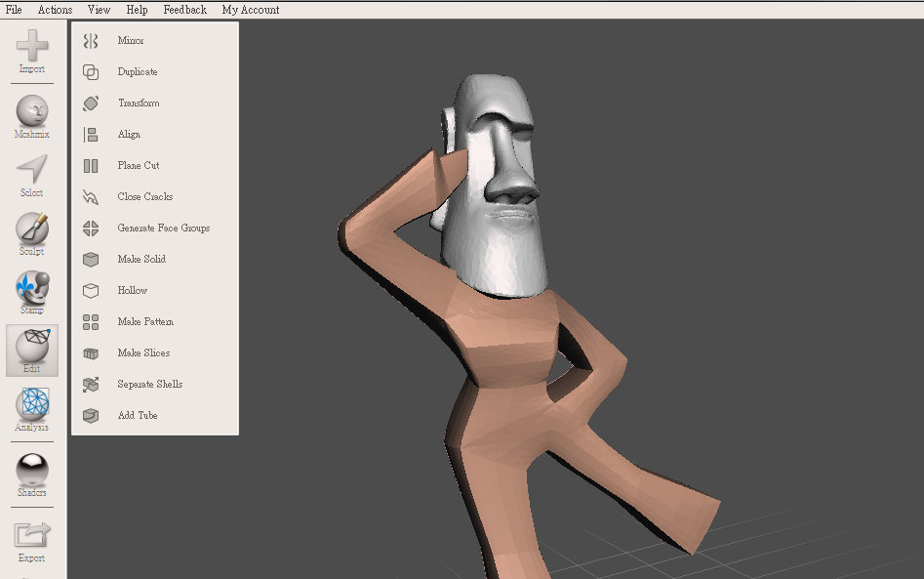Select the Plane Cut label
The height and width of the screenshot is (579, 924).
pos(139,165)
